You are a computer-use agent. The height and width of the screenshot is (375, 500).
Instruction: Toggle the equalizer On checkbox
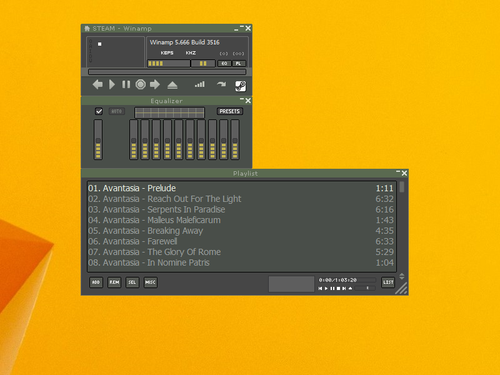99,111
